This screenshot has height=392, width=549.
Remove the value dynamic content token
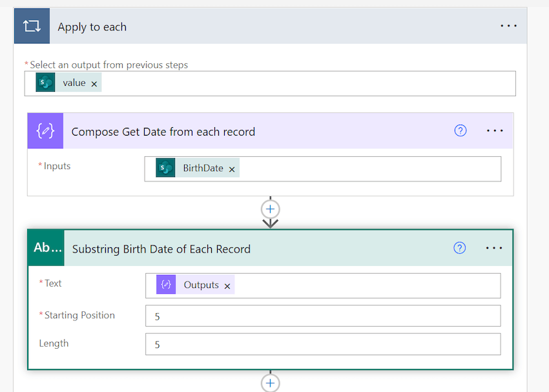(x=94, y=83)
